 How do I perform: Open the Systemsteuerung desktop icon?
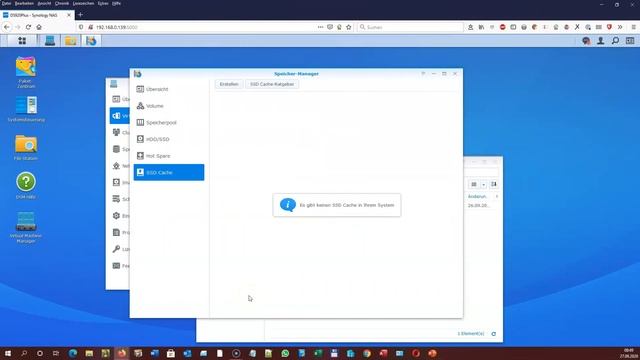click(x=26, y=109)
